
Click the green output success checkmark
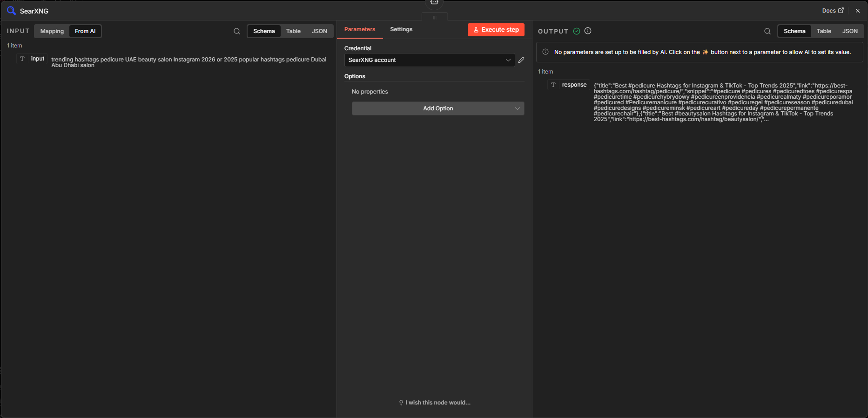[577, 31]
